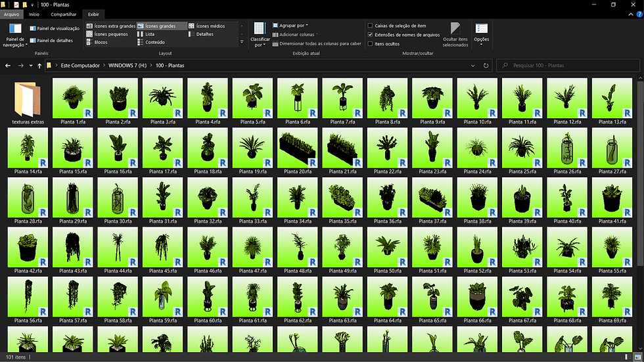The image size is (644, 362).
Task: Click Este Computador in breadcrumb
Action: (80, 66)
